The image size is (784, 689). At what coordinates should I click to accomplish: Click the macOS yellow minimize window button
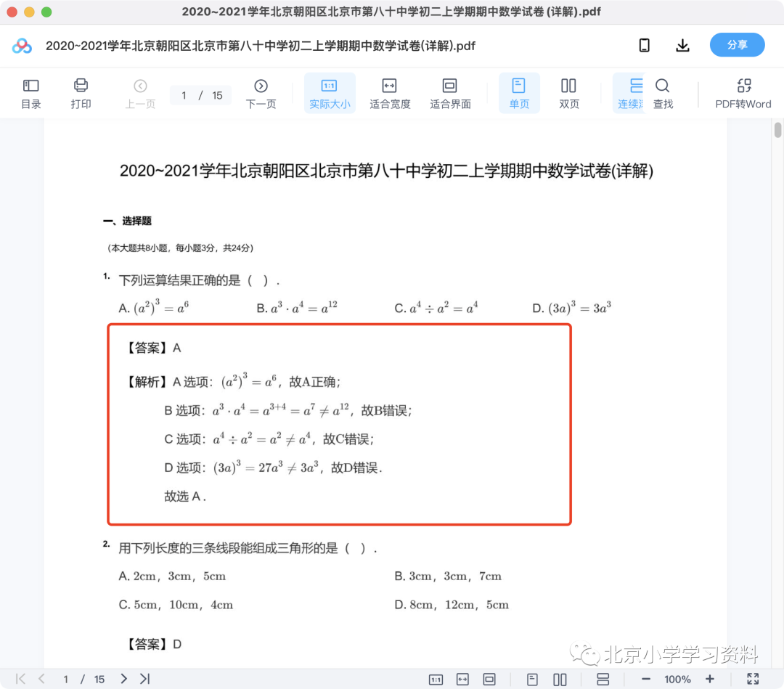(30, 12)
